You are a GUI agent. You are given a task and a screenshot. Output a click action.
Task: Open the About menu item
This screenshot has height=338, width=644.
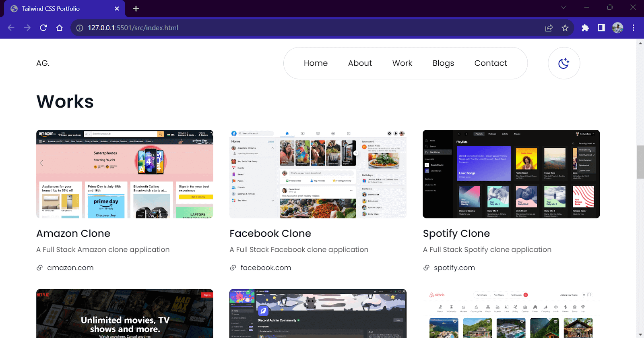(x=360, y=63)
